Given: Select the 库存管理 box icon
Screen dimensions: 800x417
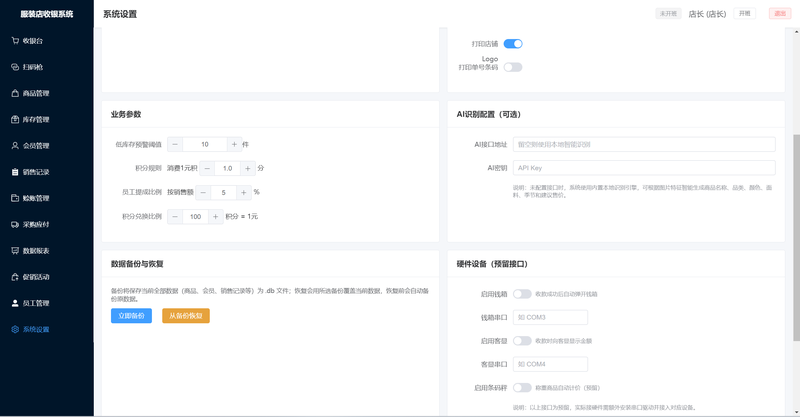Looking at the screenshot, I should pos(15,119).
